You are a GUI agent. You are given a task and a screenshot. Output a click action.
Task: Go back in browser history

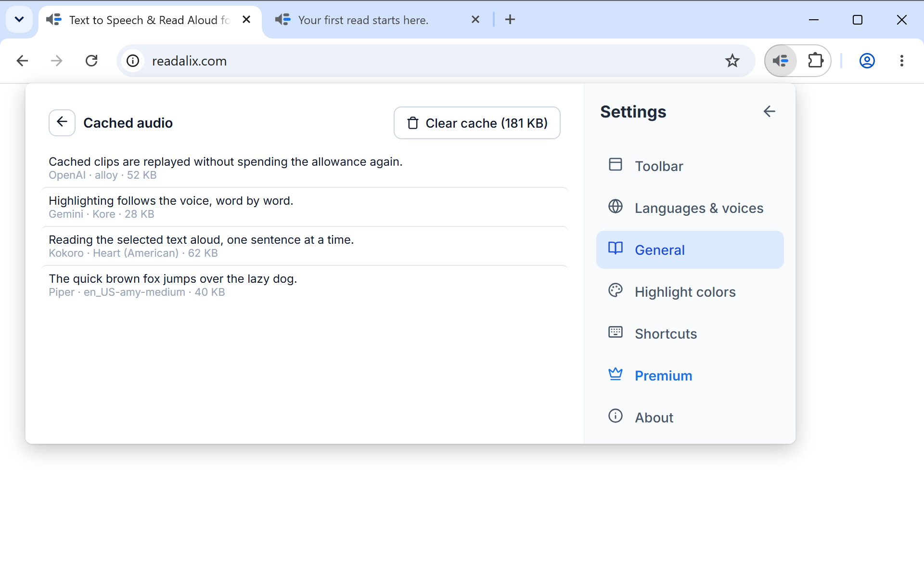22,61
